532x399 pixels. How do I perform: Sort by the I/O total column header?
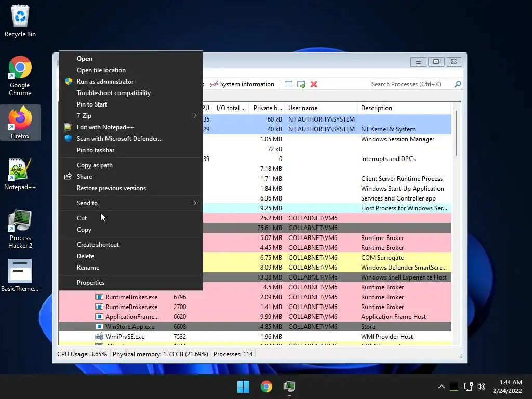pyautogui.click(x=231, y=108)
